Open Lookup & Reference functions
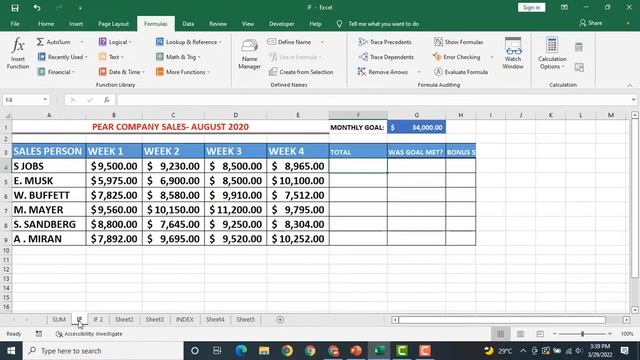 point(189,42)
